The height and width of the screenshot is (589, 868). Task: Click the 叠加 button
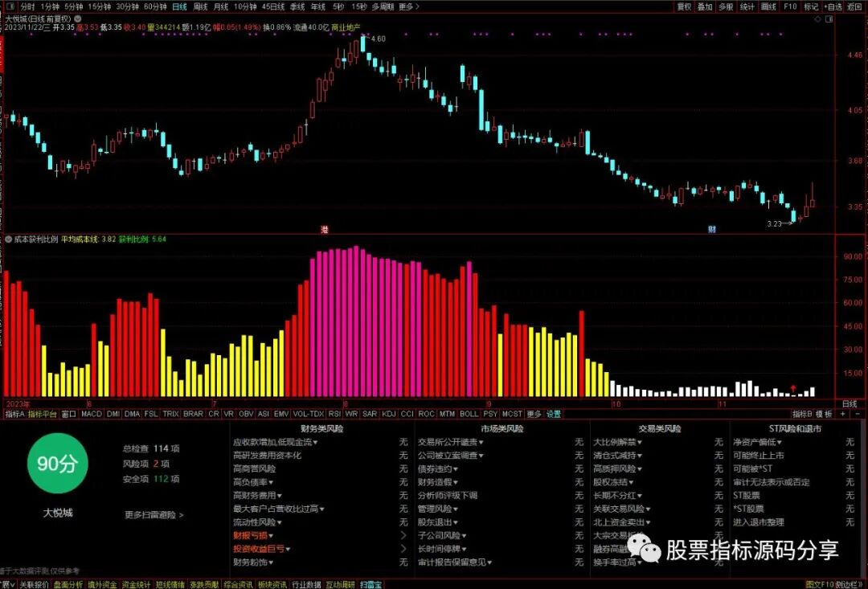[x=705, y=6]
